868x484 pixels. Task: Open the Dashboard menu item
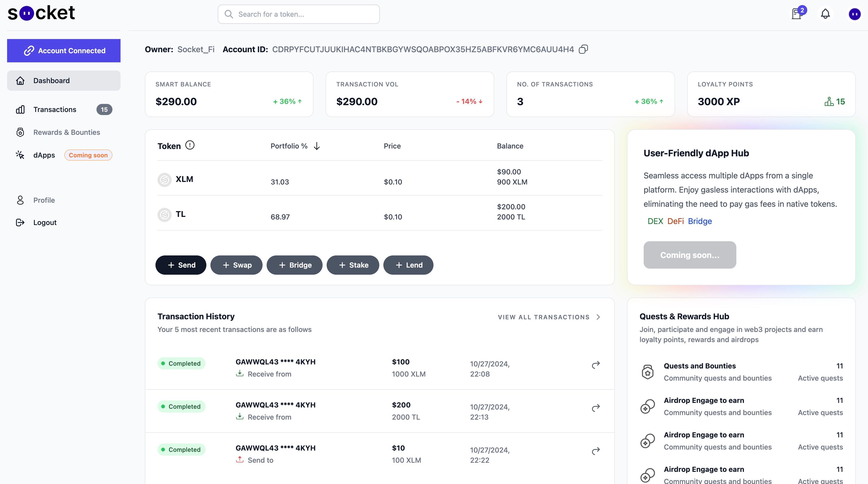pos(64,81)
